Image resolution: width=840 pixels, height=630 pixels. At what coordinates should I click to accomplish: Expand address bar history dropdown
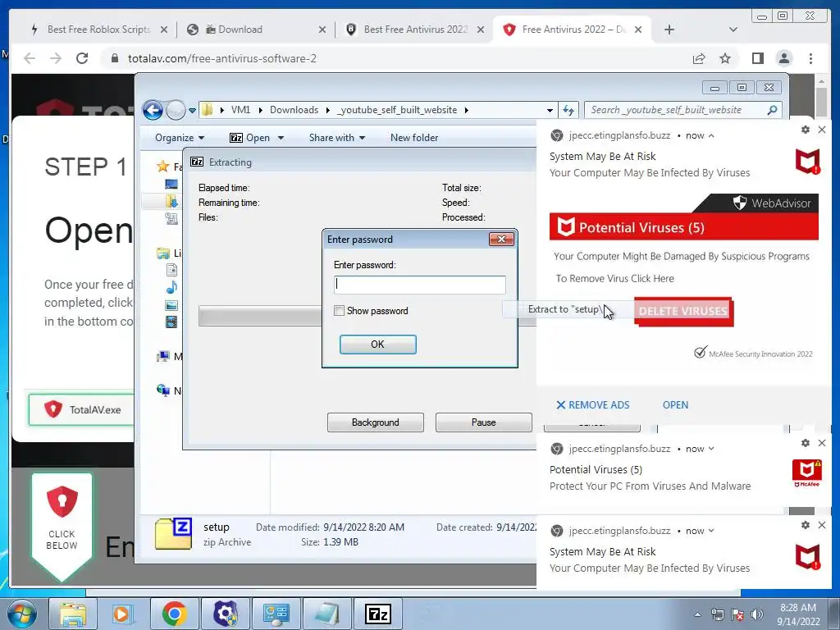click(x=550, y=111)
